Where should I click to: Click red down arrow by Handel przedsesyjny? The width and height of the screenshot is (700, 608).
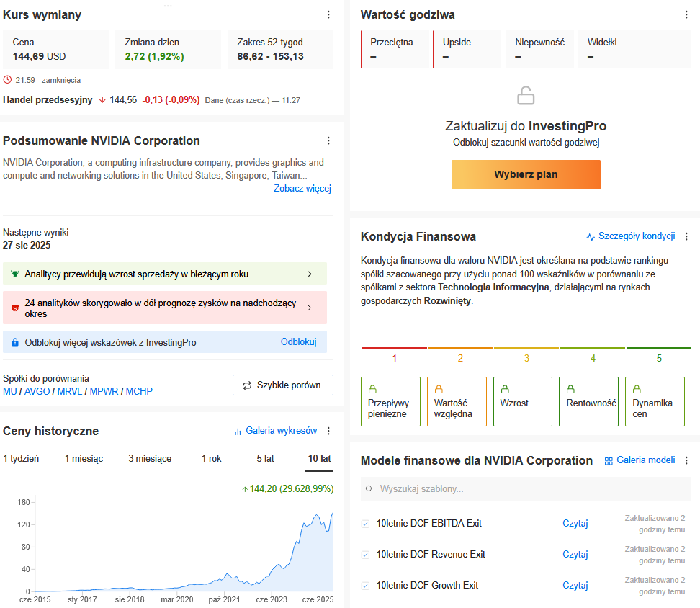[x=102, y=100]
